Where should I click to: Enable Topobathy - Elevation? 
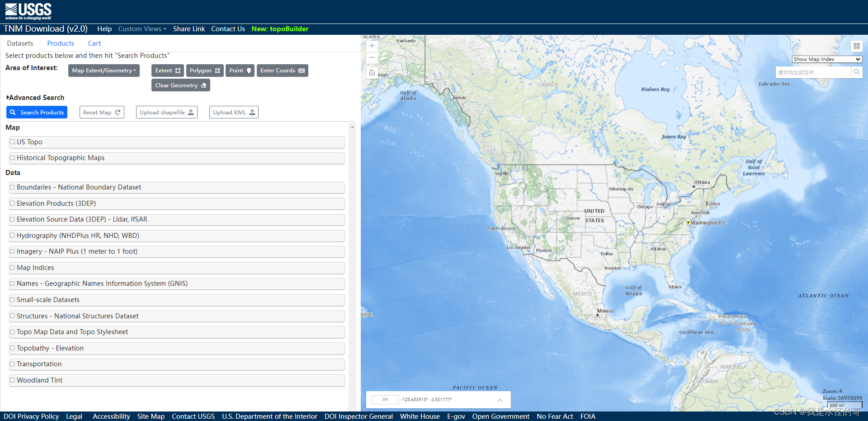coord(13,348)
